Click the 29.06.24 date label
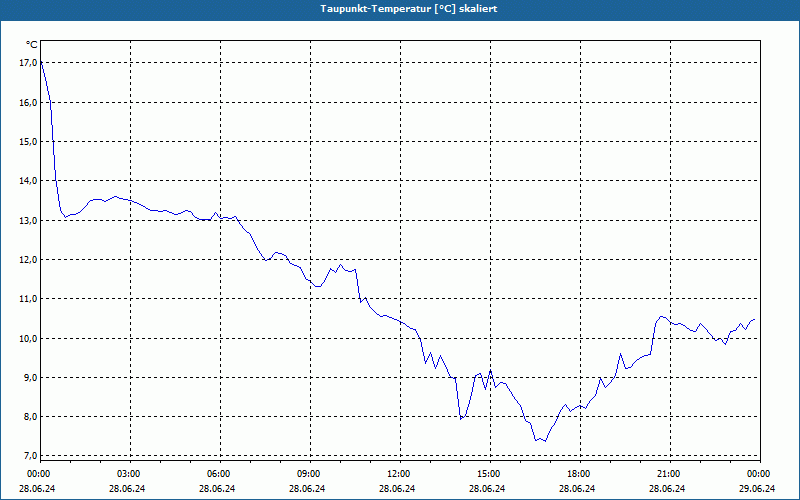This screenshot has height=500, width=800. [757, 488]
